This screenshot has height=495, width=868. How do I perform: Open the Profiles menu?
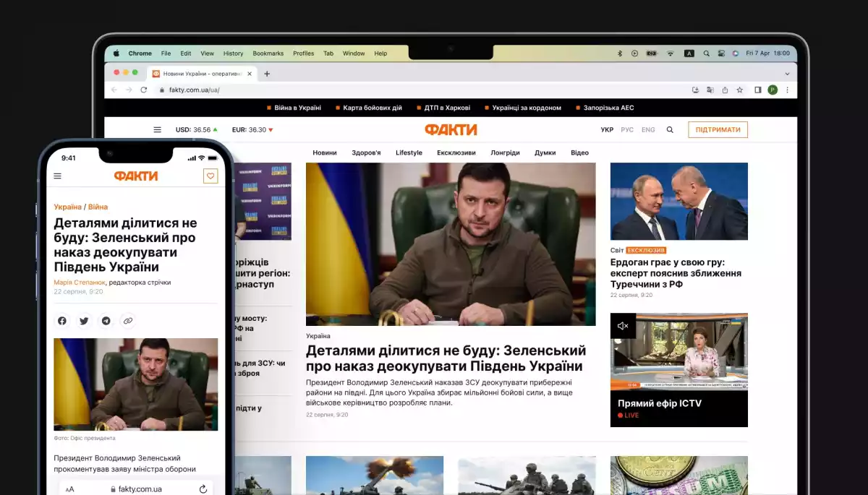pyautogui.click(x=303, y=53)
